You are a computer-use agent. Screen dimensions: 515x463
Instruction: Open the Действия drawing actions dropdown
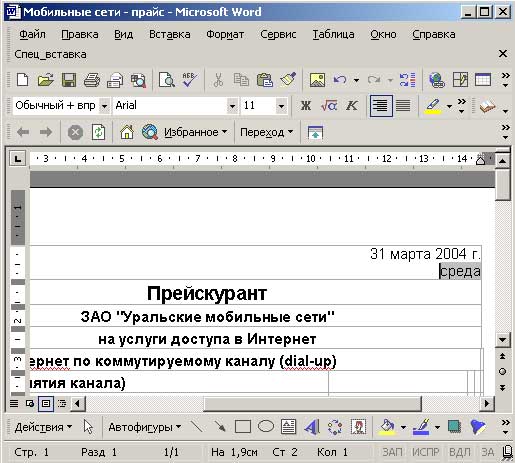tap(43, 427)
